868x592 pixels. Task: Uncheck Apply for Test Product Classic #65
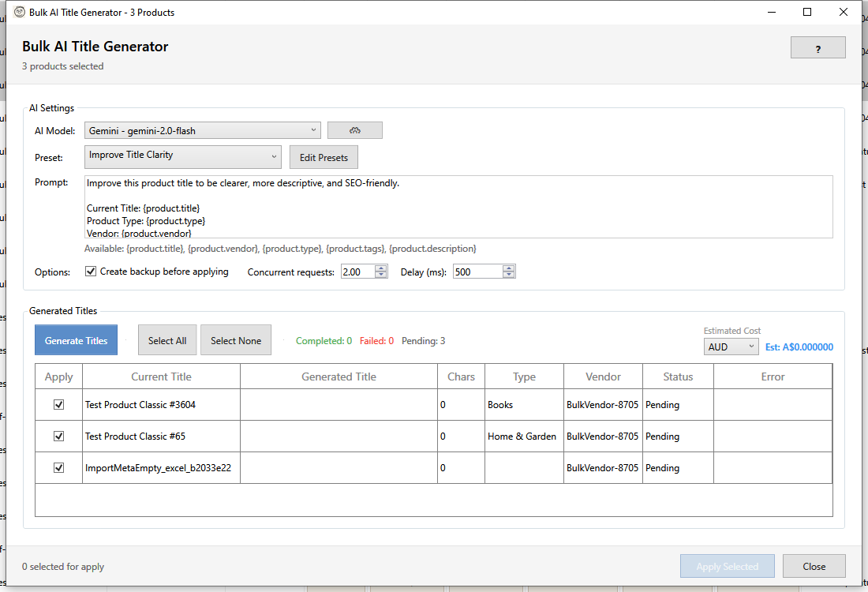[x=58, y=436]
